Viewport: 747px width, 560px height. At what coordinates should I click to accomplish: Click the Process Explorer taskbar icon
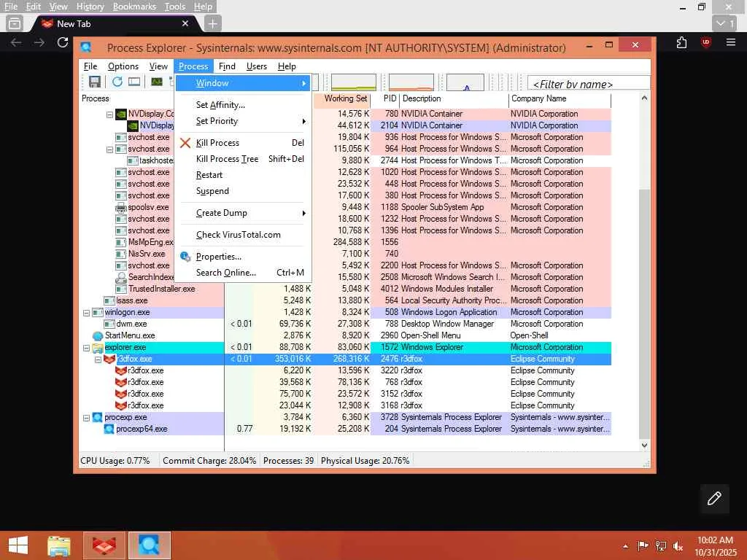tap(149, 545)
